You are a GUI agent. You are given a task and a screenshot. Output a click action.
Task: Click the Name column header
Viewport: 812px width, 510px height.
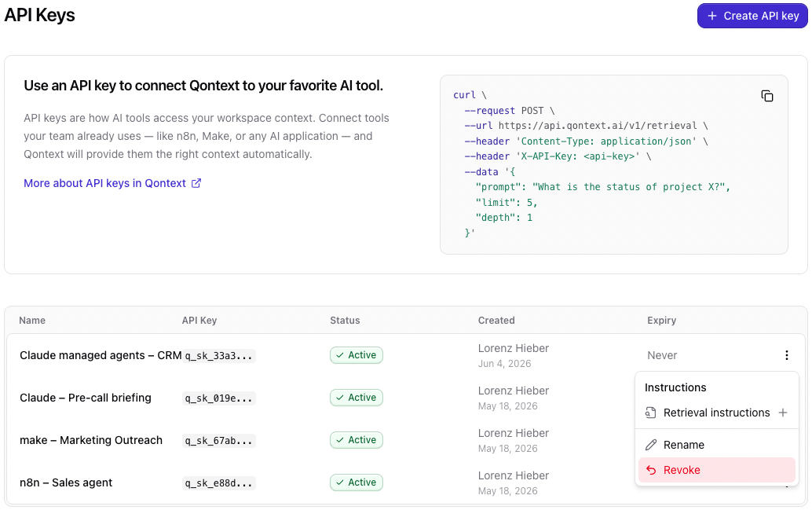tap(32, 321)
